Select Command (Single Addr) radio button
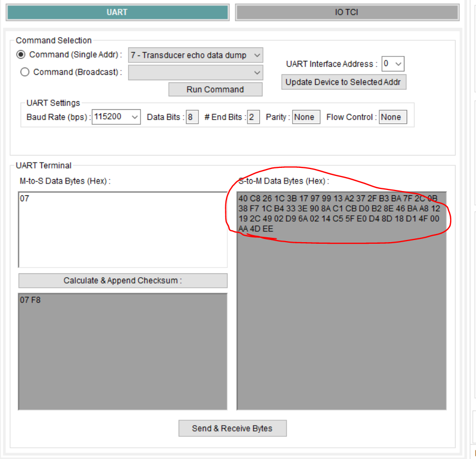The image size is (476, 459). pos(21,55)
